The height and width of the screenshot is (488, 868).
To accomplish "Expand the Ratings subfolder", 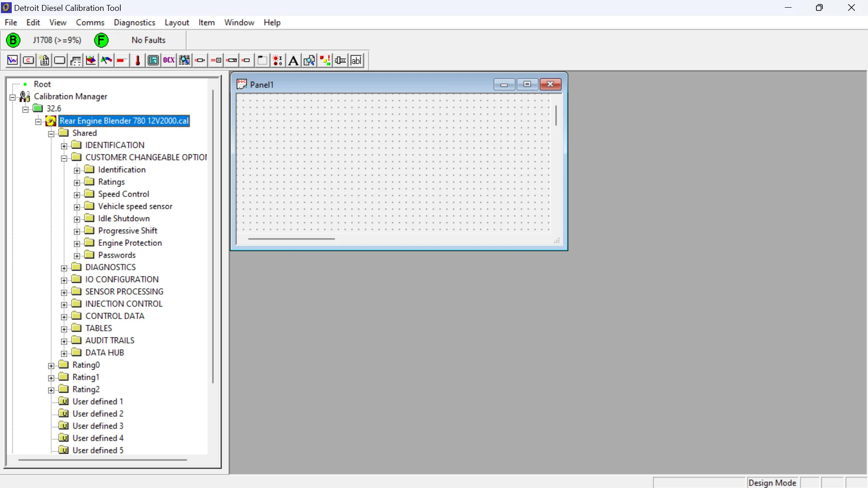I will [x=77, y=182].
